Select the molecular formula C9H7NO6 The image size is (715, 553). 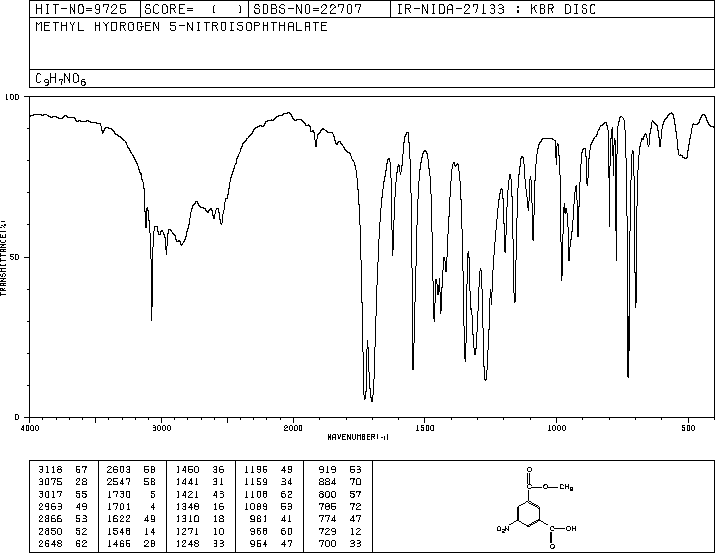point(61,79)
